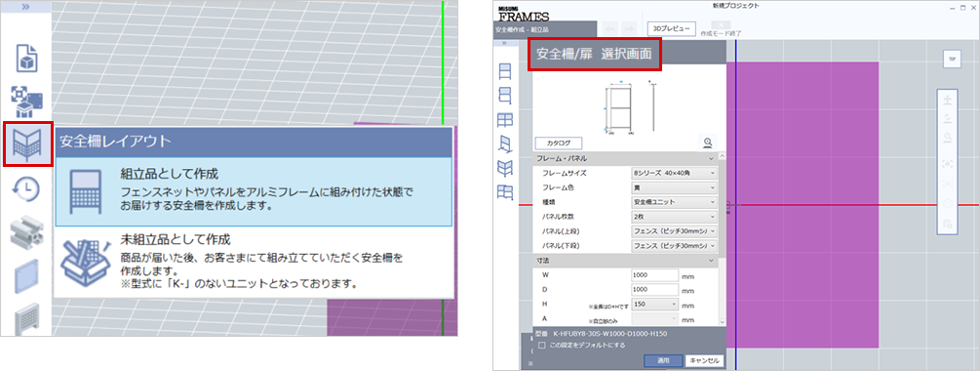Click the キャンセル cancel button
Viewport: 980px width, 371px height.
704,360
